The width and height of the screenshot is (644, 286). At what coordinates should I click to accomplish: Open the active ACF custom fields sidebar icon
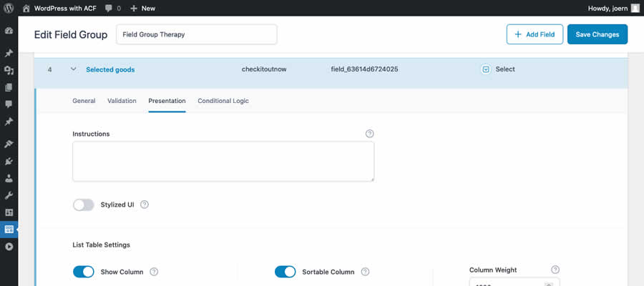click(x=9, y=230)
